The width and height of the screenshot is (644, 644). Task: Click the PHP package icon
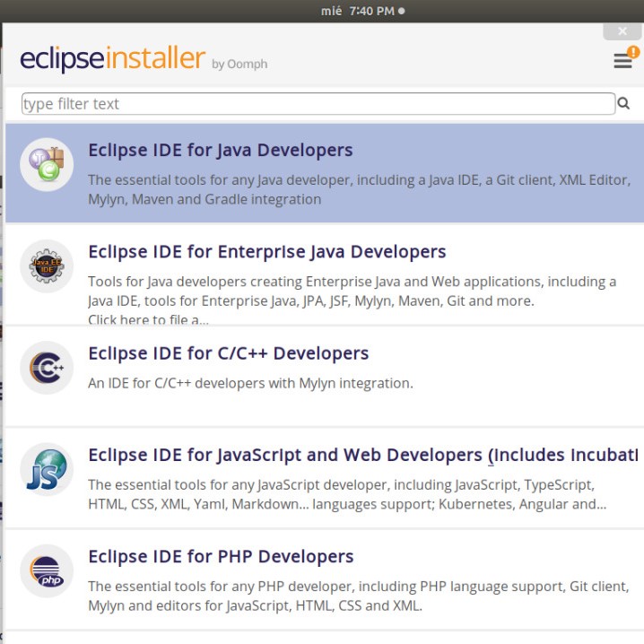[x=47, y=570]
